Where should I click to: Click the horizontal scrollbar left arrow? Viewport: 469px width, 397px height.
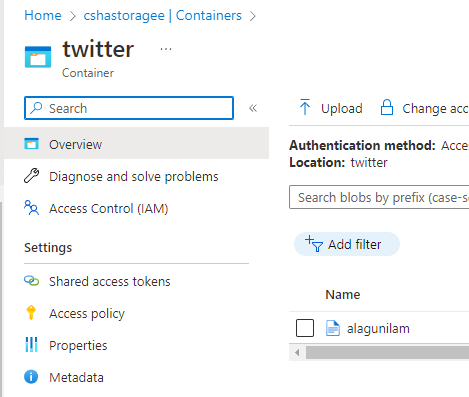[297, 352]
